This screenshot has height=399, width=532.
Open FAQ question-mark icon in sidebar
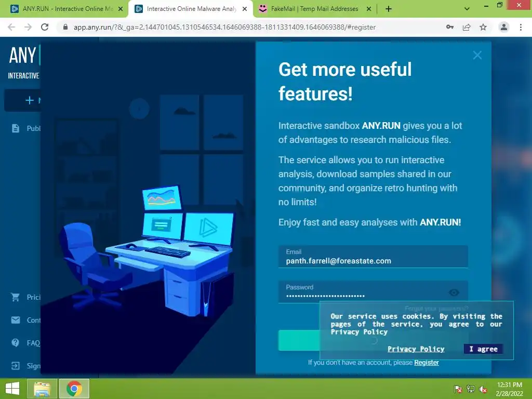(15, 343)
